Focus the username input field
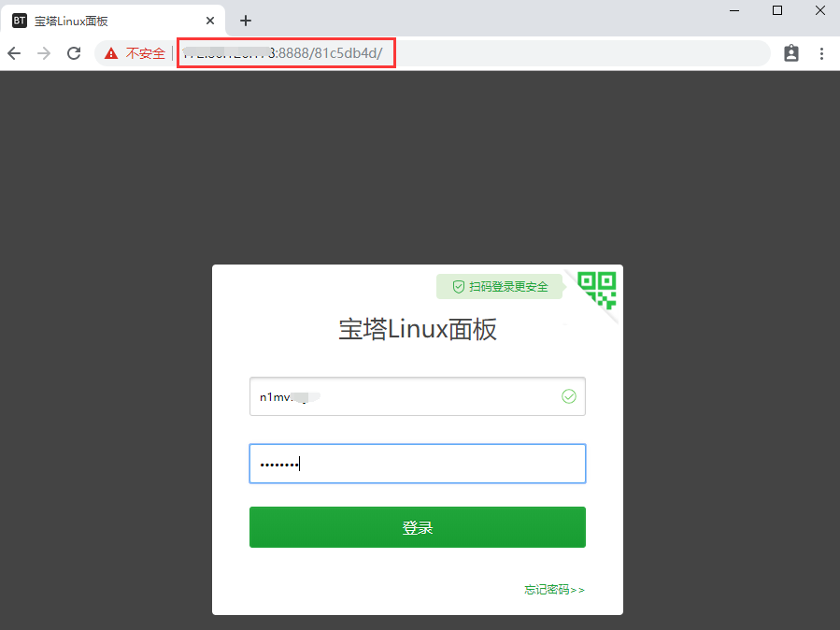The width and height of the screenshot is (840, 630). 418,396
